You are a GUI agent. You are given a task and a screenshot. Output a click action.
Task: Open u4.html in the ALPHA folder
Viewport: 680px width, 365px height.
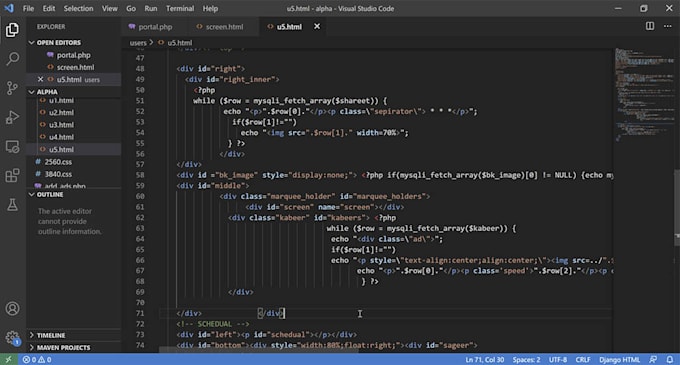pos(61,137)
